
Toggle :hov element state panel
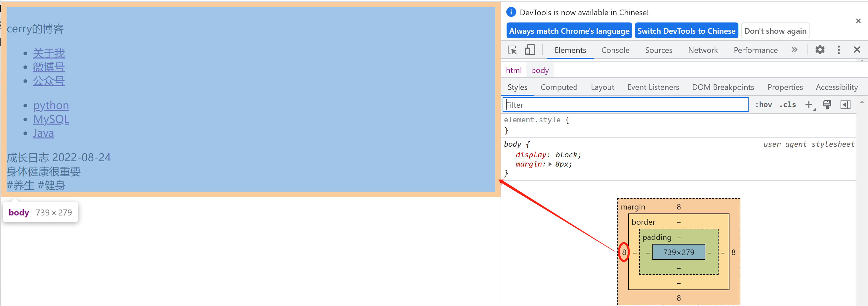pos(764,105)
